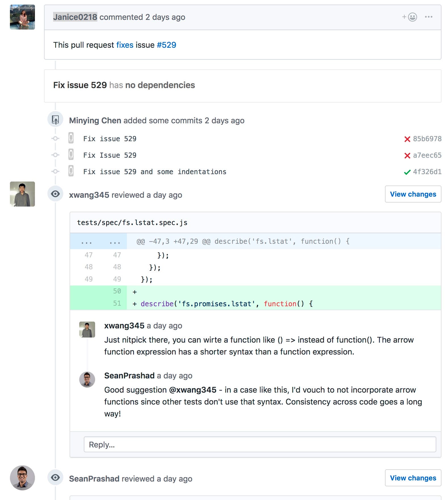Click the eye icon next to xwang345 review

point(55,194)
